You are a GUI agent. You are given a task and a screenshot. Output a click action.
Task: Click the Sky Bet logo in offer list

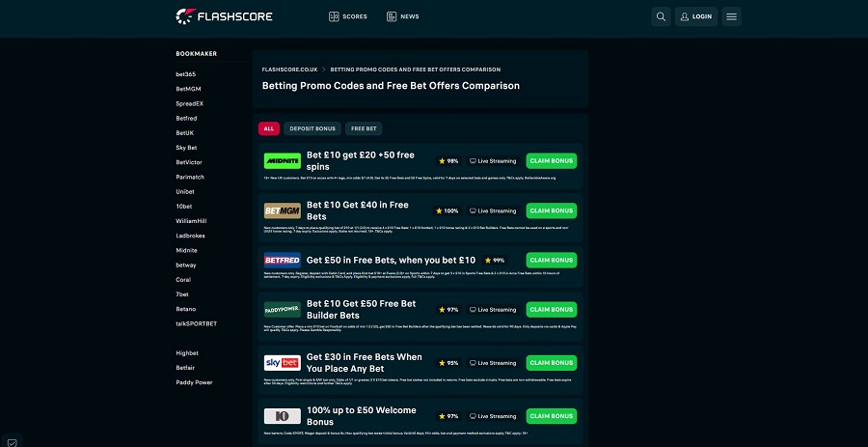point(283,363)
